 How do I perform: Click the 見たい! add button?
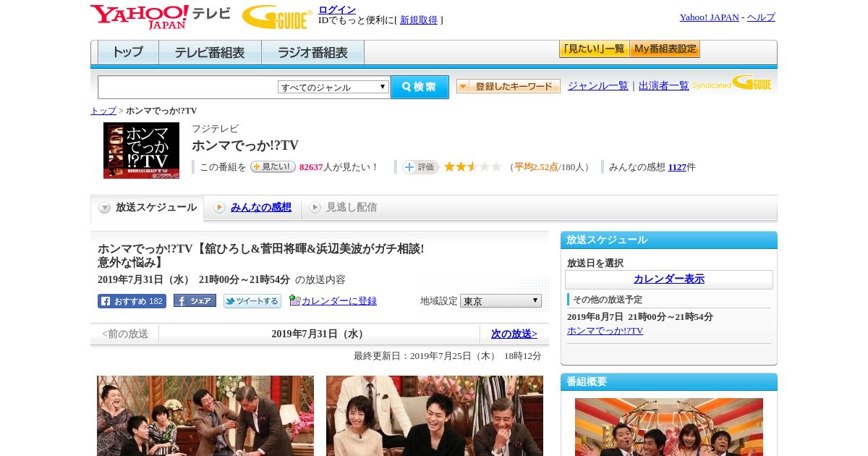point(273,166)
